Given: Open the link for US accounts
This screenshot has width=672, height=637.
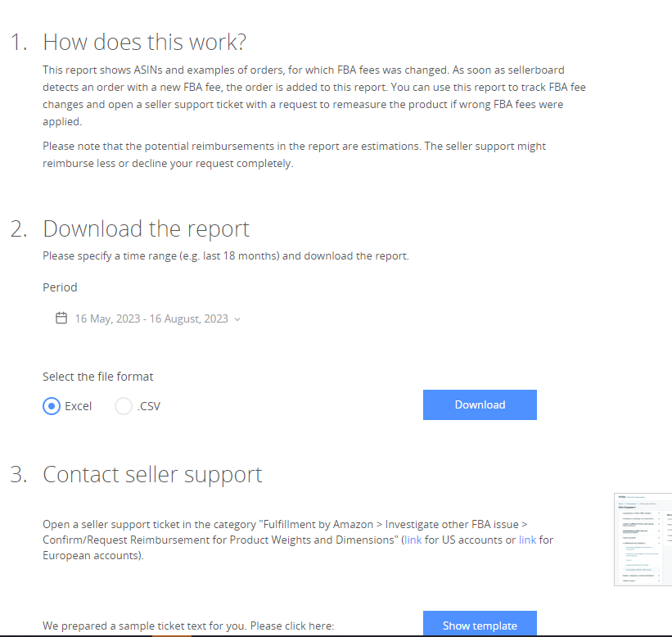Looking at the screenshot, I should tap(413, 540).
